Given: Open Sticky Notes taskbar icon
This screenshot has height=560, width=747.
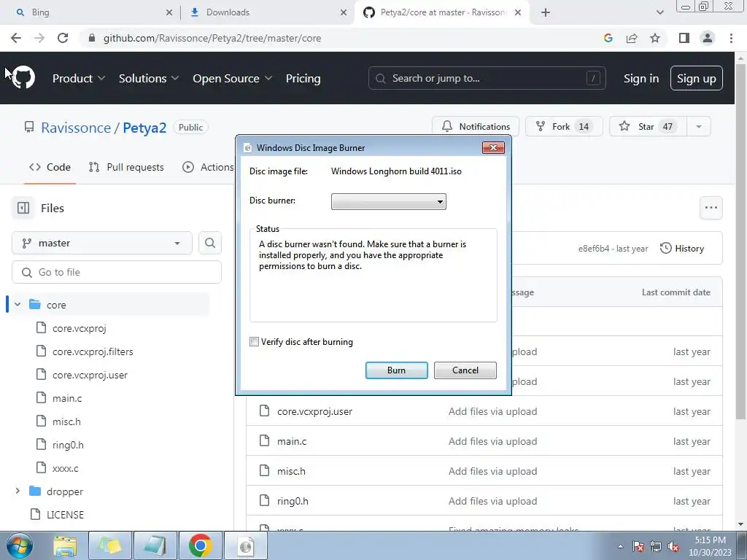Looking at the screenshot, I should [109, 546].
